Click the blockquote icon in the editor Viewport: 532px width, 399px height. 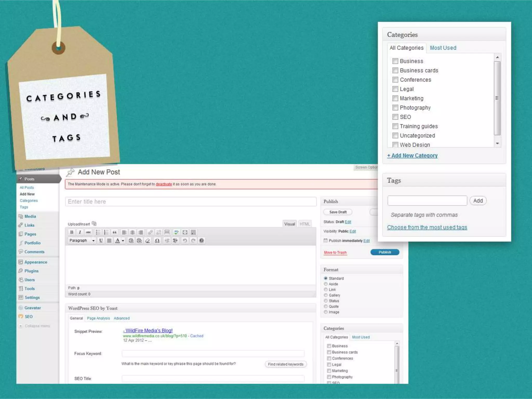[x=115, y=232]
